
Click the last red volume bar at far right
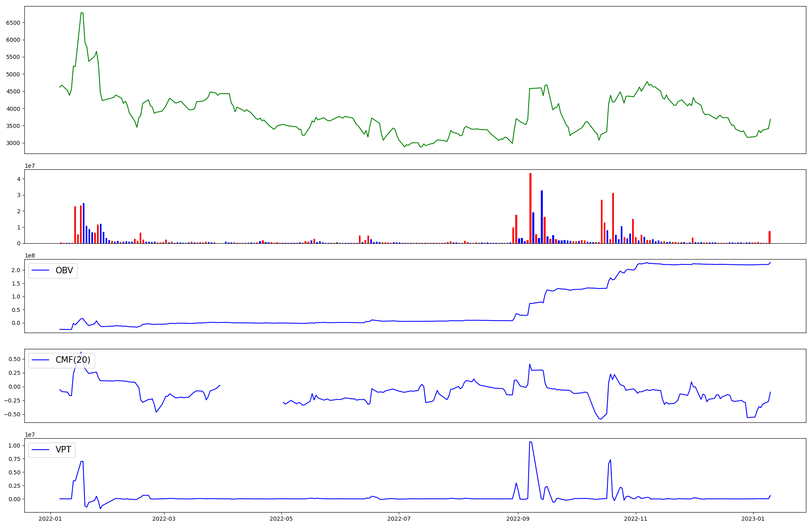[769, 237]
